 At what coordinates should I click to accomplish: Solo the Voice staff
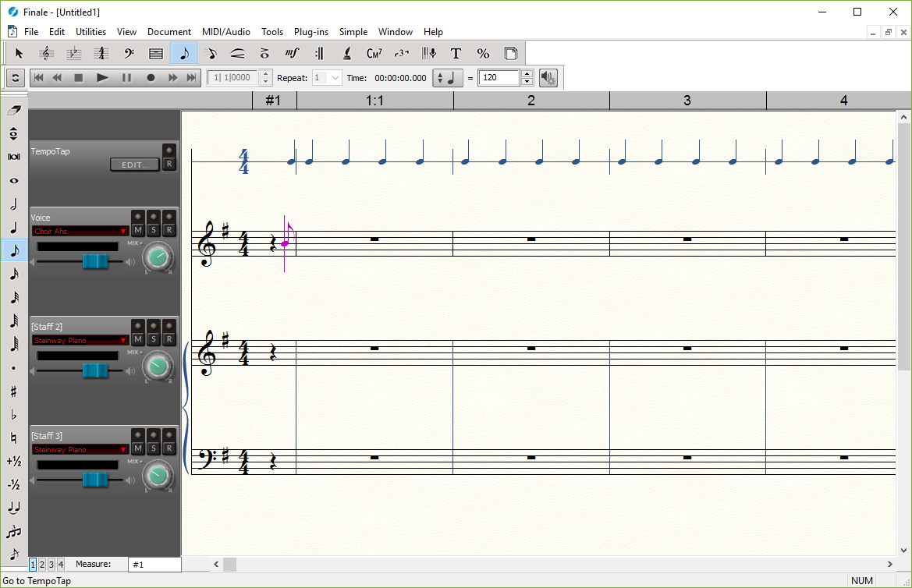click(154, 230)
